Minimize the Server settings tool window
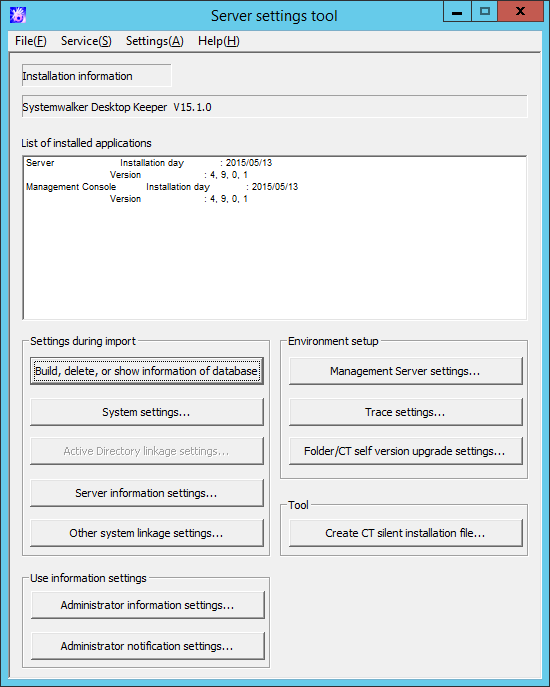 click(x=457, y=12)
